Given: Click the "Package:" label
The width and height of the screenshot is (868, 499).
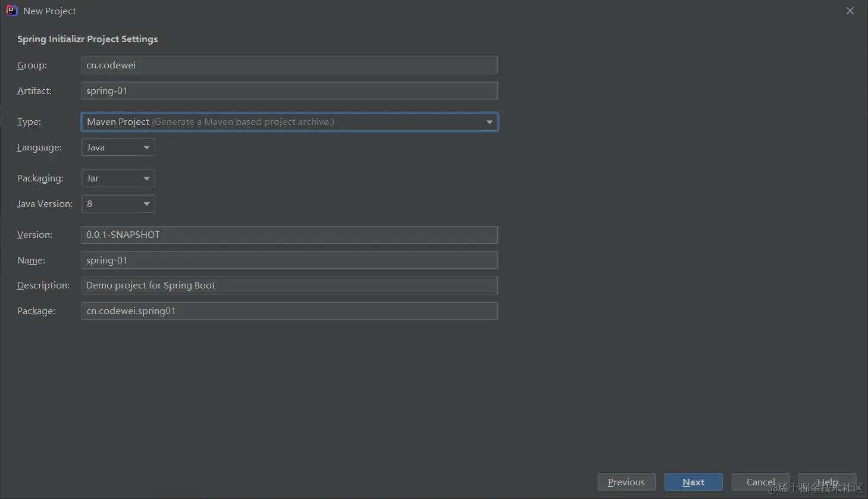Looking at the screenshot, I should (36, 311).
